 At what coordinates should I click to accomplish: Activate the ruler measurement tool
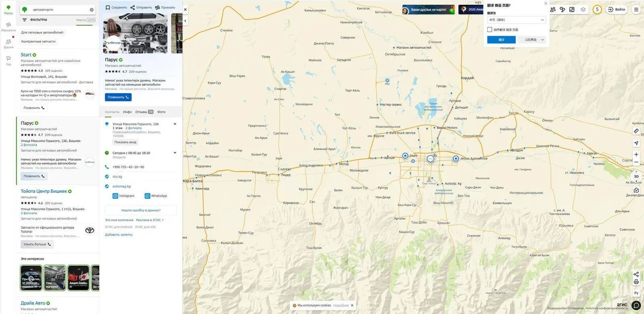(x=636, y=131)
